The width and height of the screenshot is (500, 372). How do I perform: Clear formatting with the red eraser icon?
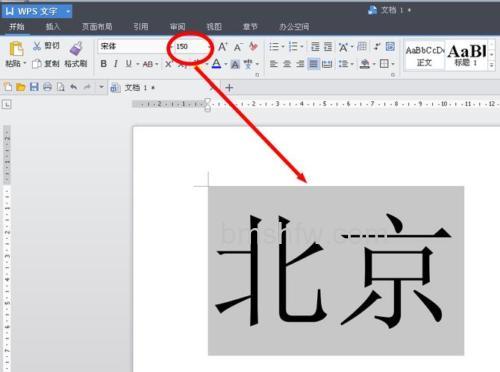(253, 46)
